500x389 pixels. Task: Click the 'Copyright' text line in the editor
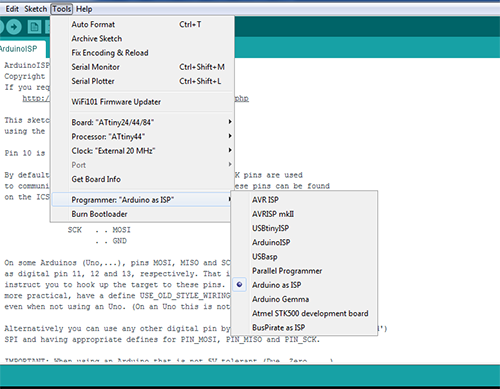pyautogui.click(x=24, y=76)
